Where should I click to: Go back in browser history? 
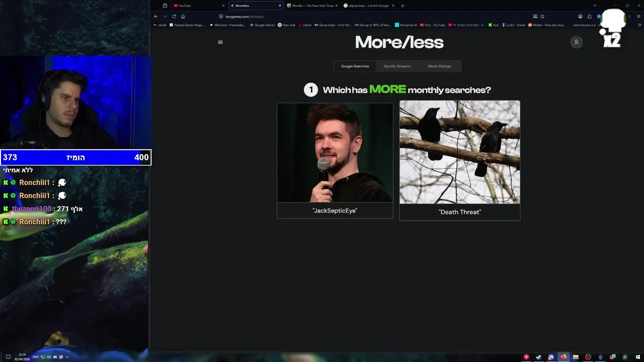point(156,17)
